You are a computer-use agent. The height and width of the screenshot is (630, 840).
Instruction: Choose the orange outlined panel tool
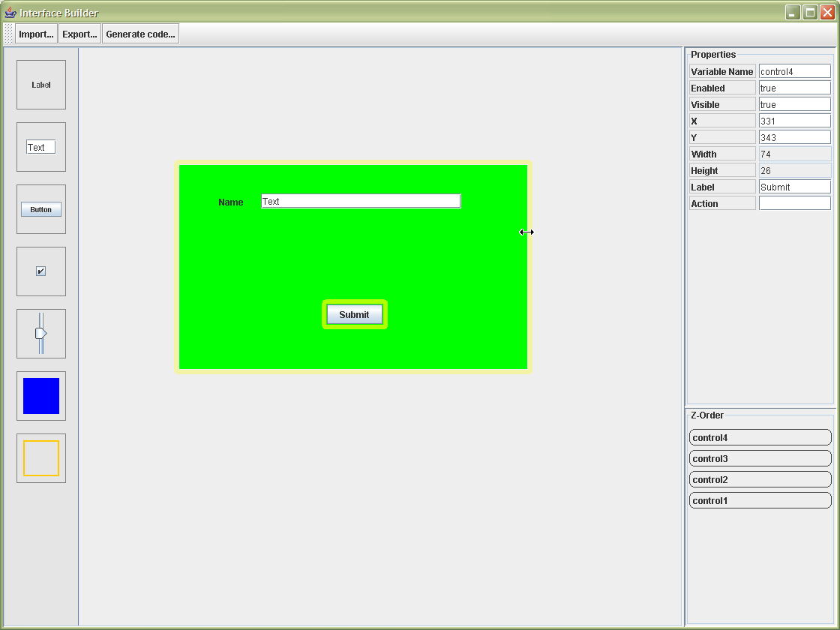(x=41, y=458)
